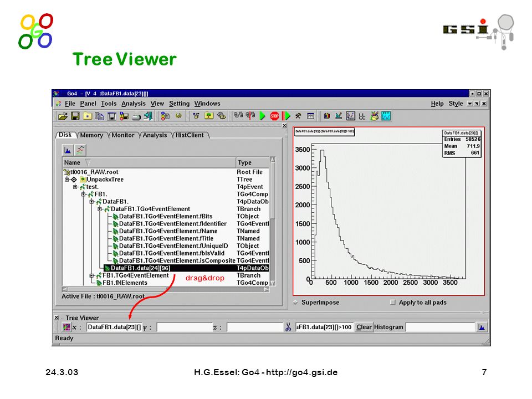This screenshot has height=399, width=532.
Task: Click the yellow folder with dot toolbar icon
Action: [x=88, y=116]
